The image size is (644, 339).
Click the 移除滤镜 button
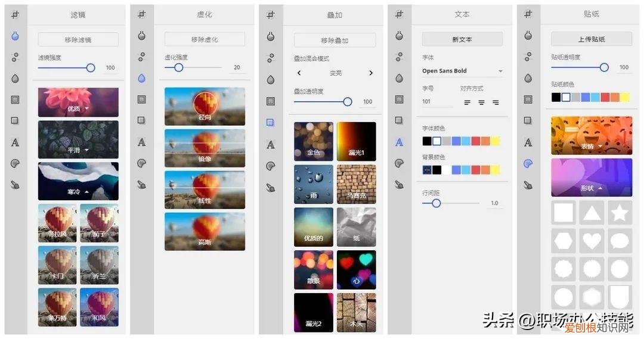tap(78, 40)
